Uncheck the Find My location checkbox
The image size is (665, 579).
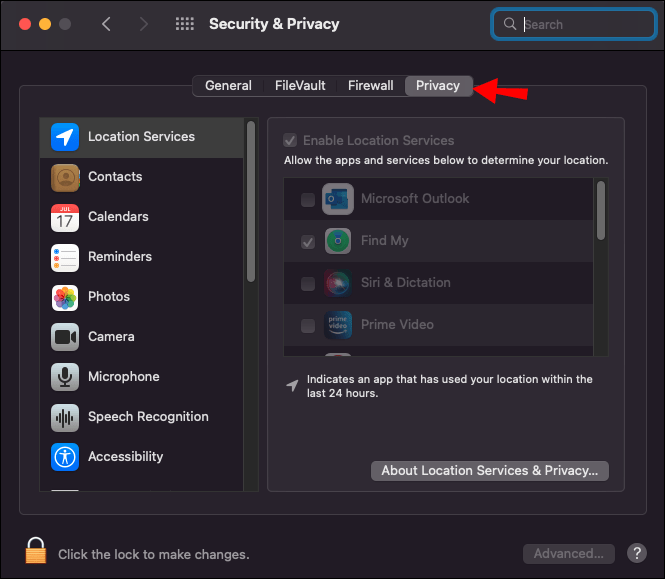pyautogui.click(x=308, y=242)
